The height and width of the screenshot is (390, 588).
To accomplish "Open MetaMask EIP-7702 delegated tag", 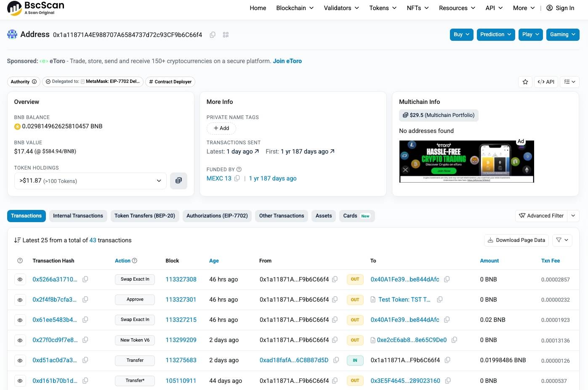I will (93, 82).
